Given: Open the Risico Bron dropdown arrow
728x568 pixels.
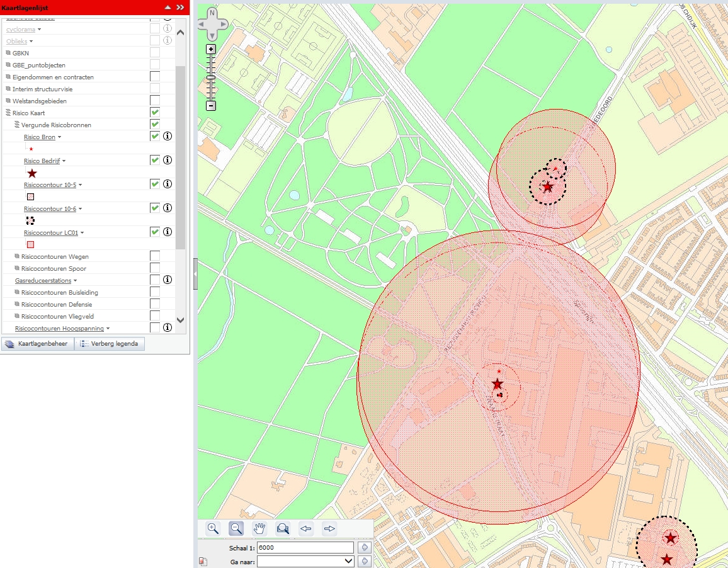Looking at the screenshot, I should (x=59, y=137).
